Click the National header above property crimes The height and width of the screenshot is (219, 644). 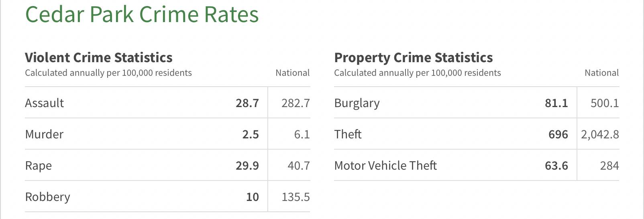(601, 73)
